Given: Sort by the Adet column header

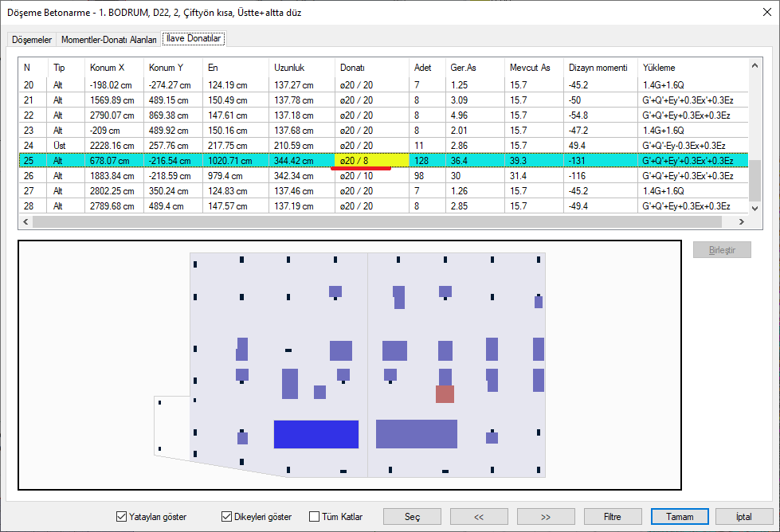Looking at the screenshot, I should tap(427, 68).
